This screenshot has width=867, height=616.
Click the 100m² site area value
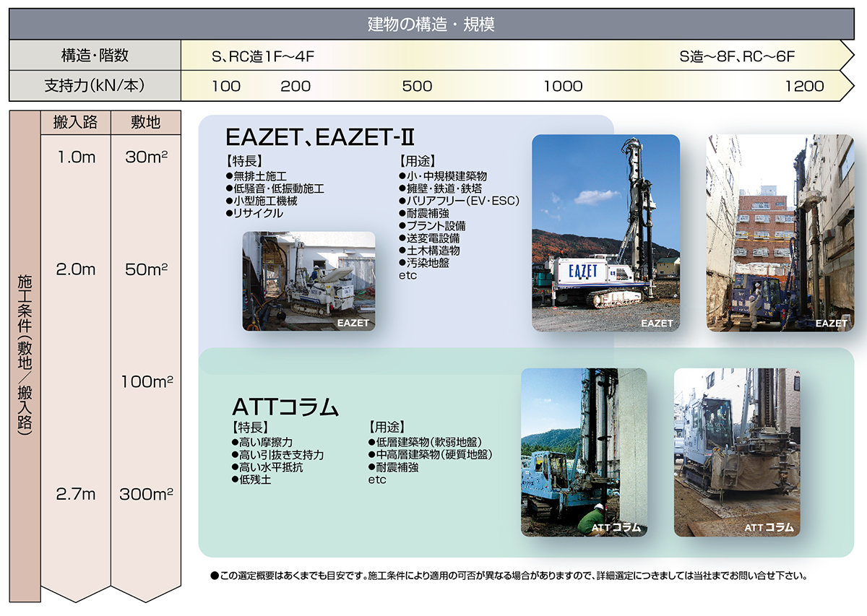(147, 382)
